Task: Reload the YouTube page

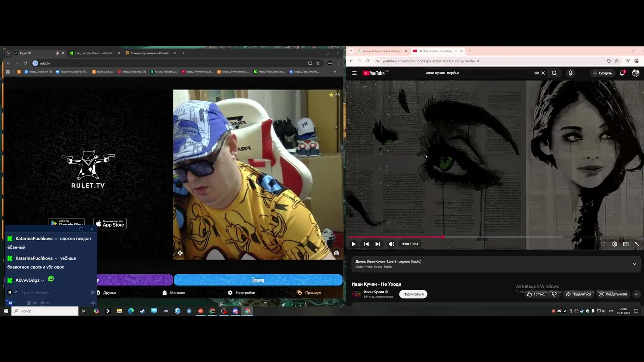Action: point(368,61)
